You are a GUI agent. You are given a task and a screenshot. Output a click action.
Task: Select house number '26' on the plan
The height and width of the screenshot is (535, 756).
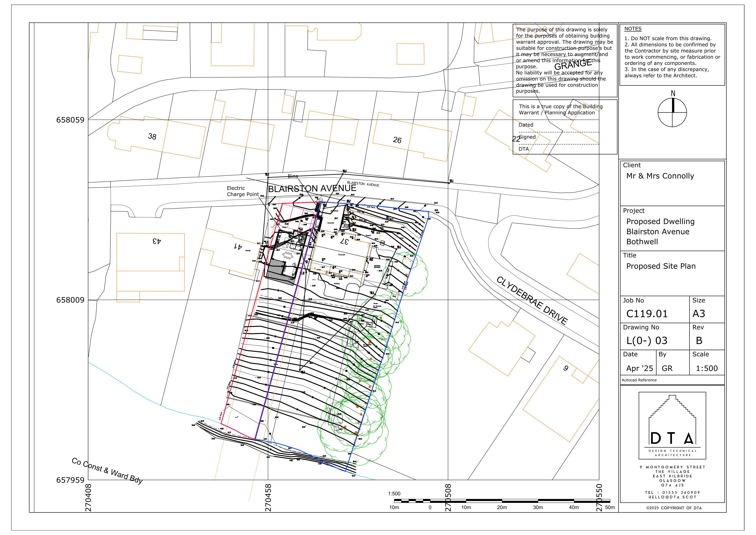(x=397, y=140)
